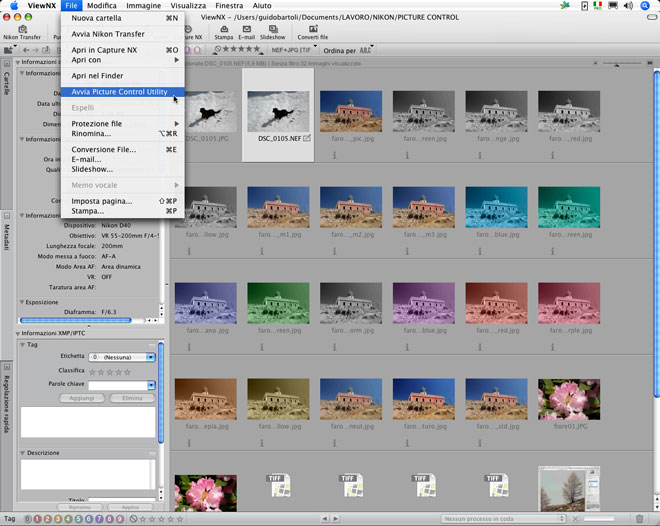Click the Nikon Transfer toolbar icon

(22, 29)
